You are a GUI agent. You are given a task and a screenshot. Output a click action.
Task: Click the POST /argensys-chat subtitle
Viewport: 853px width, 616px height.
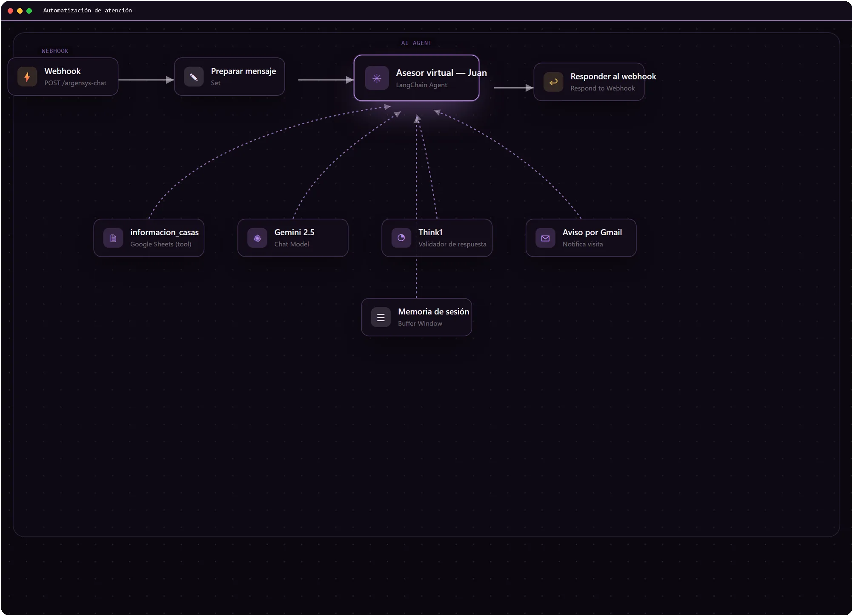pos(75,83)
